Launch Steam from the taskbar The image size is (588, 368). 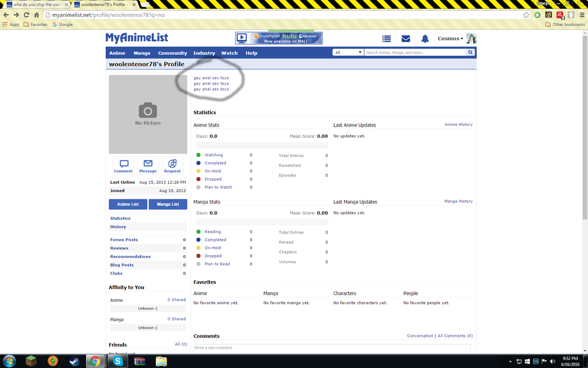pos(74,361)
